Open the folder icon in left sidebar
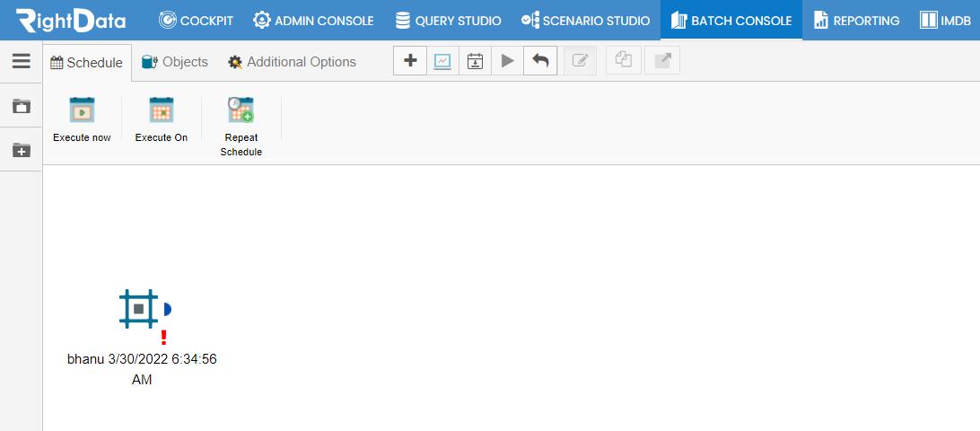 coord(22,105)
